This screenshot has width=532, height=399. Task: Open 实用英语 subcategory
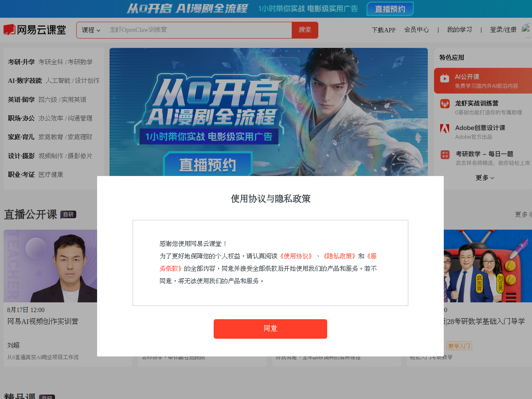[x=74, y=100]
